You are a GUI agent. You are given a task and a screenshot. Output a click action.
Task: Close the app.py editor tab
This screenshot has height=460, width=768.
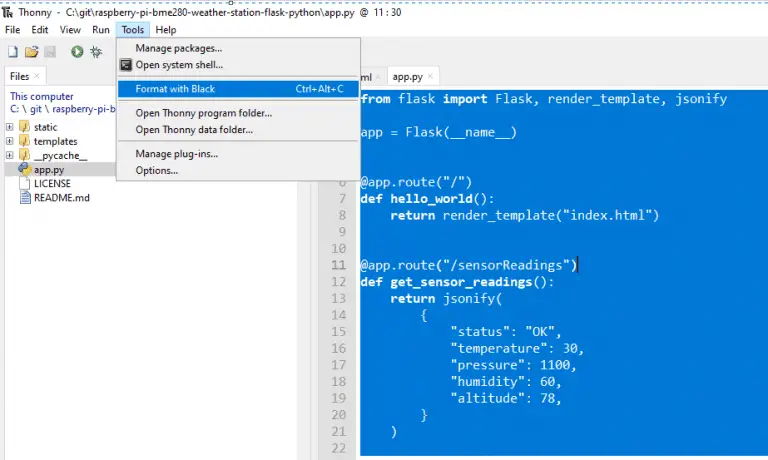[431, 76]
